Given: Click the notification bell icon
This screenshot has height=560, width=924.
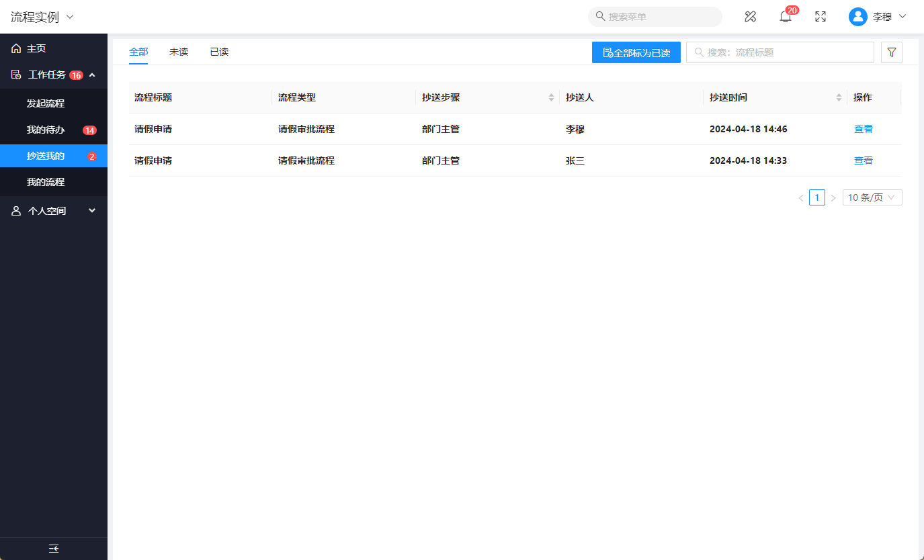Looking at the screenshot, I should click(x=785, y=17).
